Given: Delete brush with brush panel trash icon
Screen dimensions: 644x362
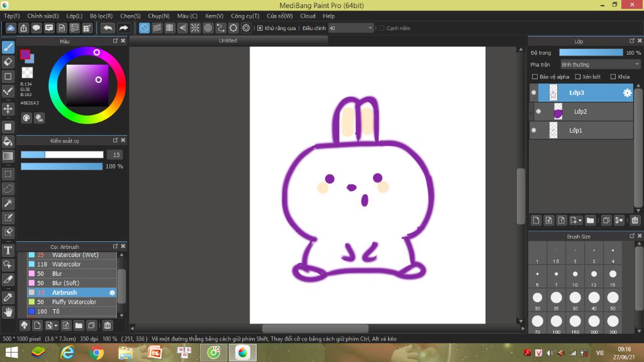Looking at the screenshot, I should coord(108,326).
